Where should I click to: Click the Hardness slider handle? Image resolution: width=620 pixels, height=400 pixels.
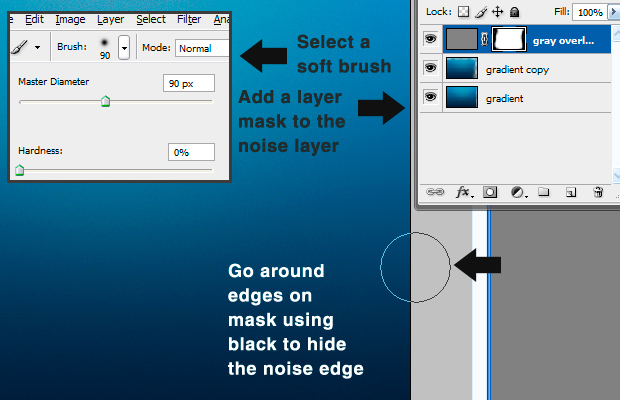pyautogui.click(x=19, y=170)
